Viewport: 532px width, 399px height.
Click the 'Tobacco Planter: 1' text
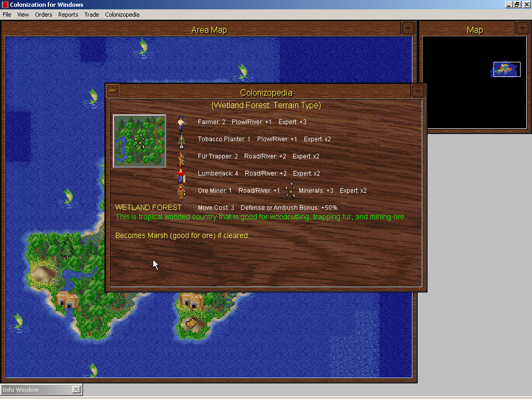224,139
